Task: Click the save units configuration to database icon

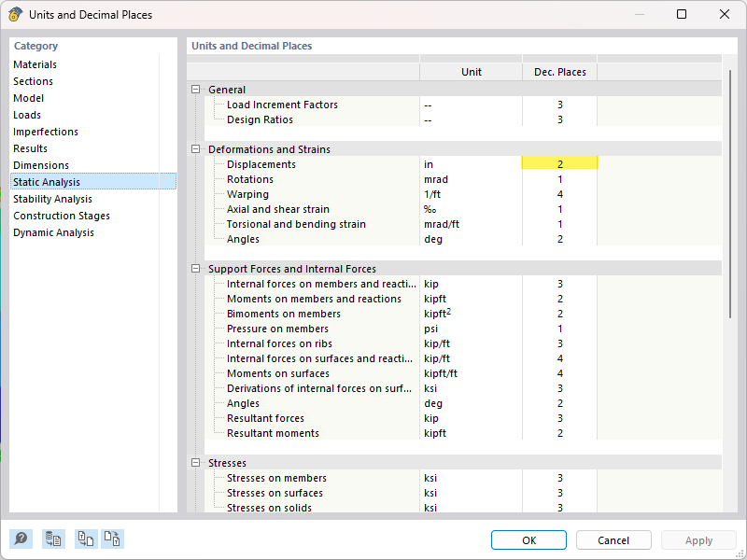Action: click(53, 539)
